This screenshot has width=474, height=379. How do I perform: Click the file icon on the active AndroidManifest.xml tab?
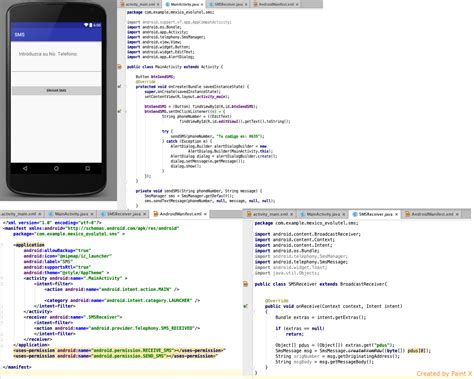[155, 214]
